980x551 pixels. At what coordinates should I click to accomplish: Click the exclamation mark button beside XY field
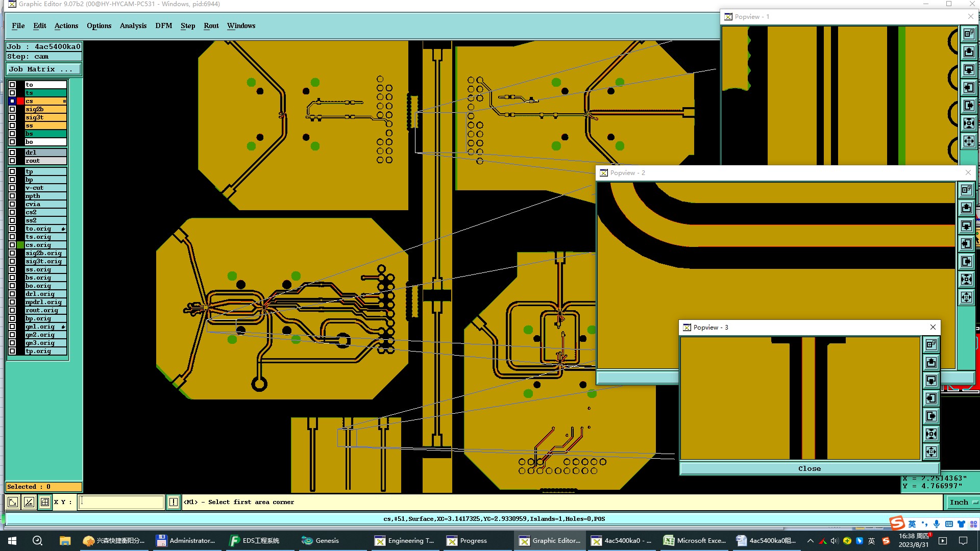point(174,502)
